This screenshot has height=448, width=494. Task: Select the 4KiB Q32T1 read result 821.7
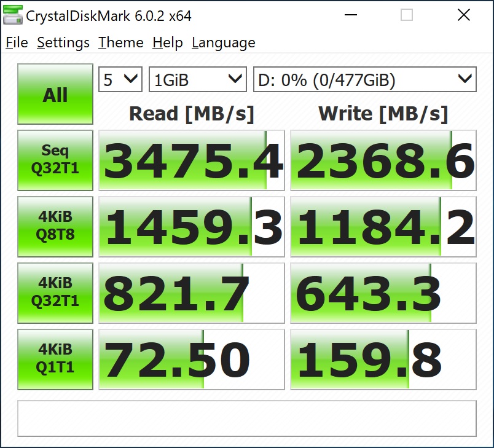pyautogui.click(x=192, y=293)
